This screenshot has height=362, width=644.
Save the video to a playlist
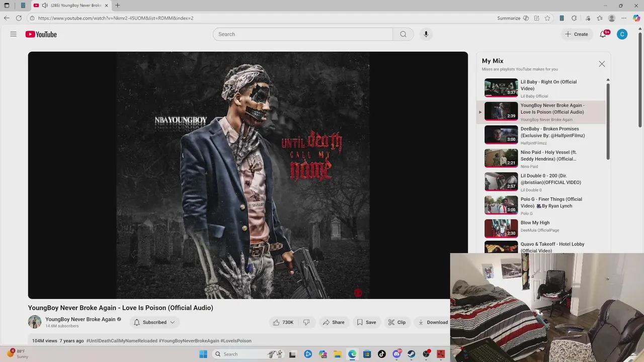366,322
